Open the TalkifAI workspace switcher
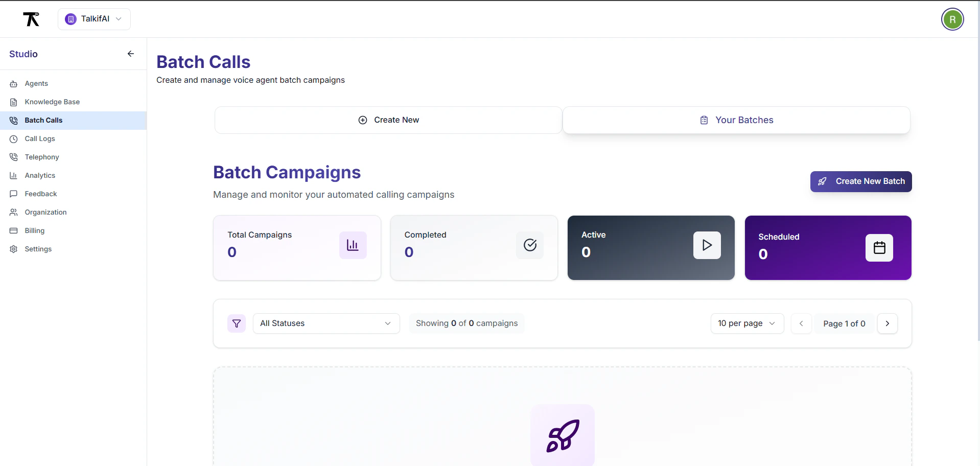This screenshot has width=980, height=466. point(94,19)
